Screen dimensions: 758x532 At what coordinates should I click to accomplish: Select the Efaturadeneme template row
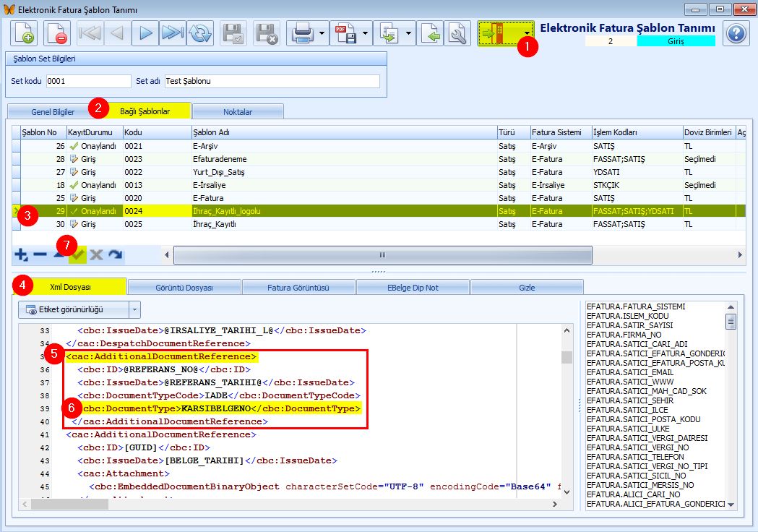(x=379, y=159)
